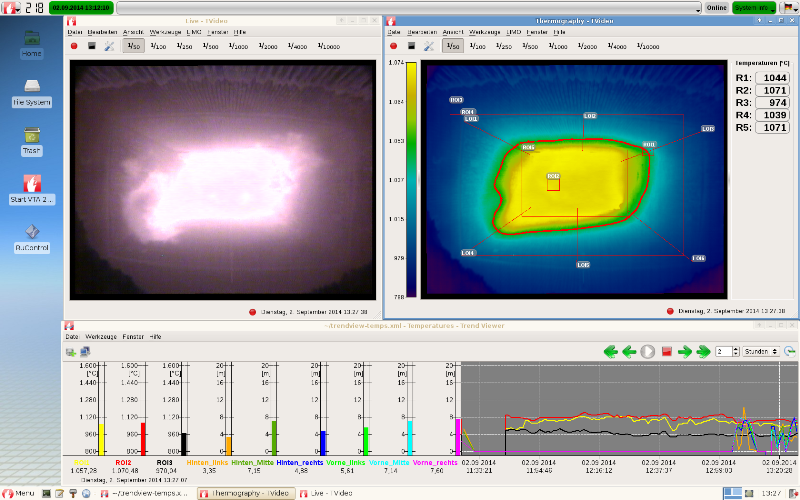
Task: Select 1/100 exposure in Live window
Action: [158, 46]
